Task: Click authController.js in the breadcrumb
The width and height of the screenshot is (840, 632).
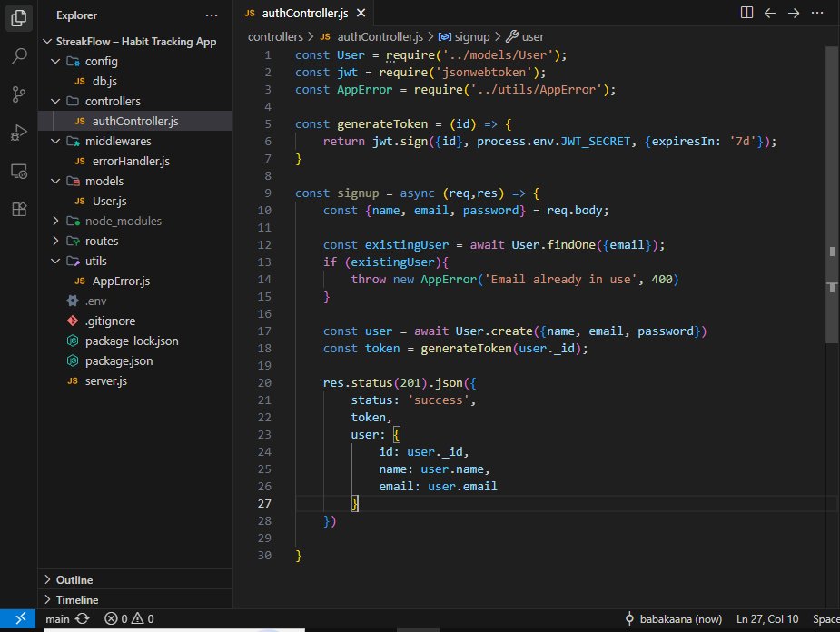Action: coord(380,36)
